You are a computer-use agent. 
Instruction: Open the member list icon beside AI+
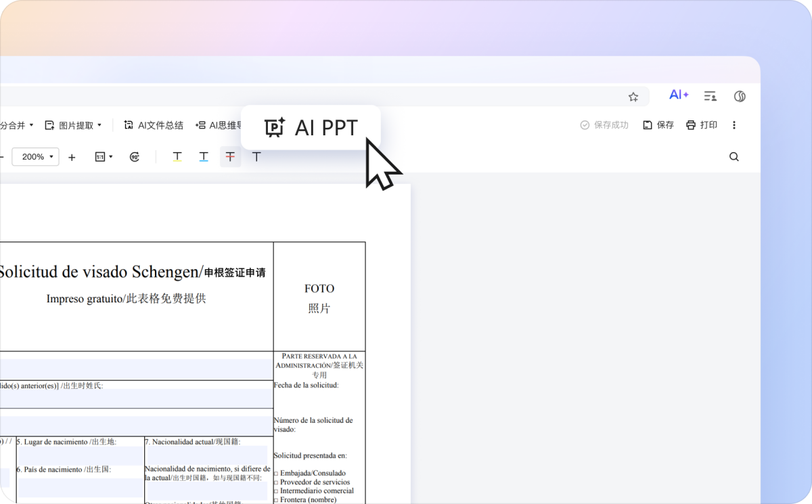point(710,95)
